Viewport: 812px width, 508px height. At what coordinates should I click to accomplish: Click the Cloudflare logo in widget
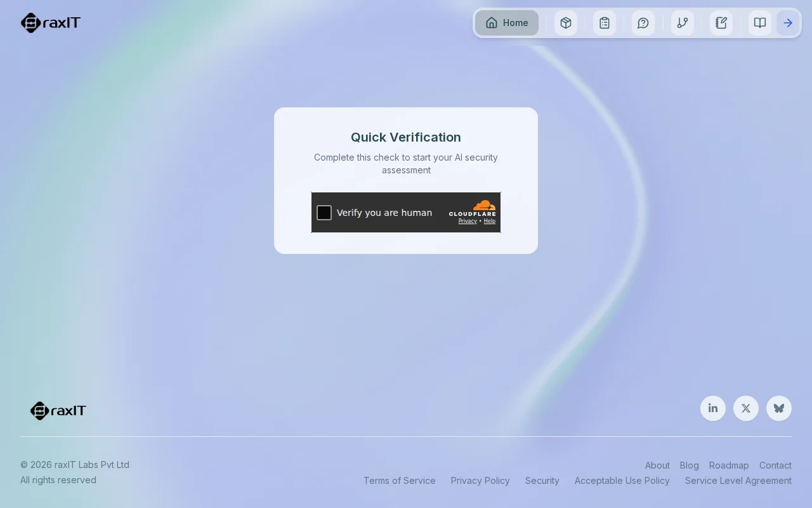click(473, 208)
